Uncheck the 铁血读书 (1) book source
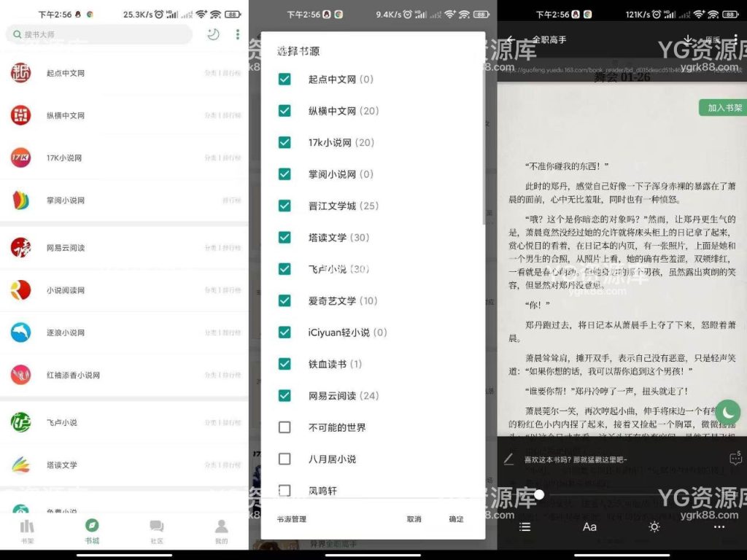747x560 pixels. (285, 364)
